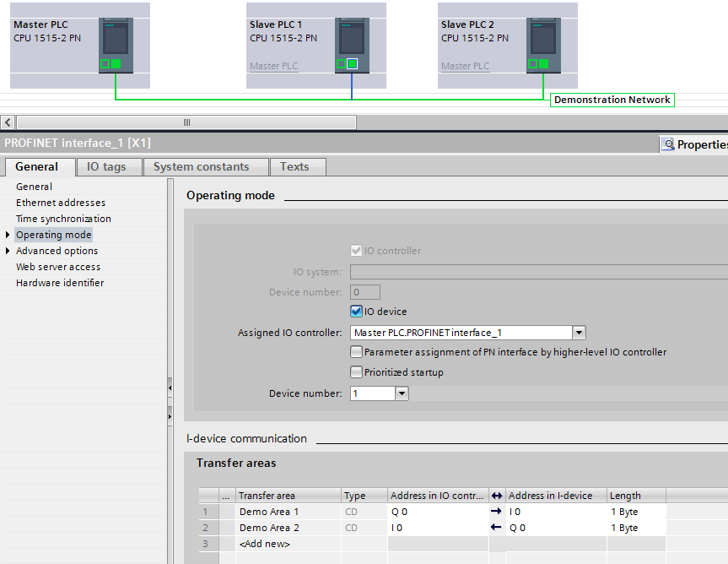Select Web server access in the tree
This screenshot has height=564, width=728.
[x=58, y=267]
